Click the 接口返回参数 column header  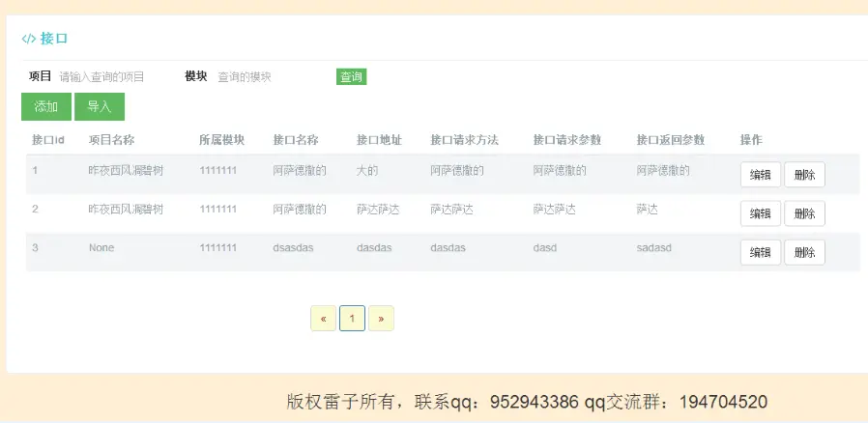[x=671, y=140]
